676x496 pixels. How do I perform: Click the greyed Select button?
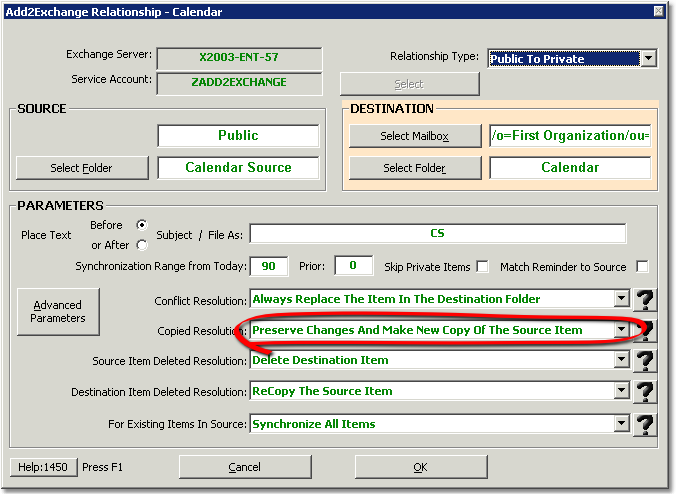[410, 84]
